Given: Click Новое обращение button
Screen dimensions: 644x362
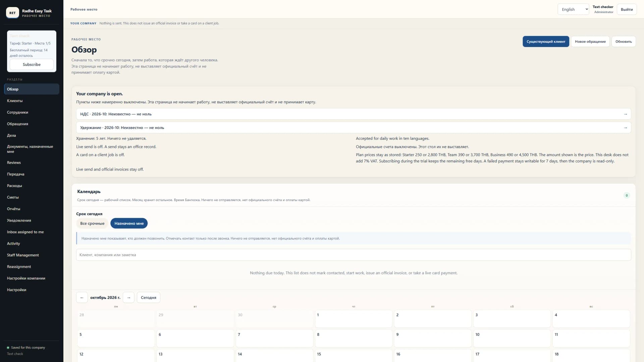Looking at the screenshot, I should (x=590, y=42).
